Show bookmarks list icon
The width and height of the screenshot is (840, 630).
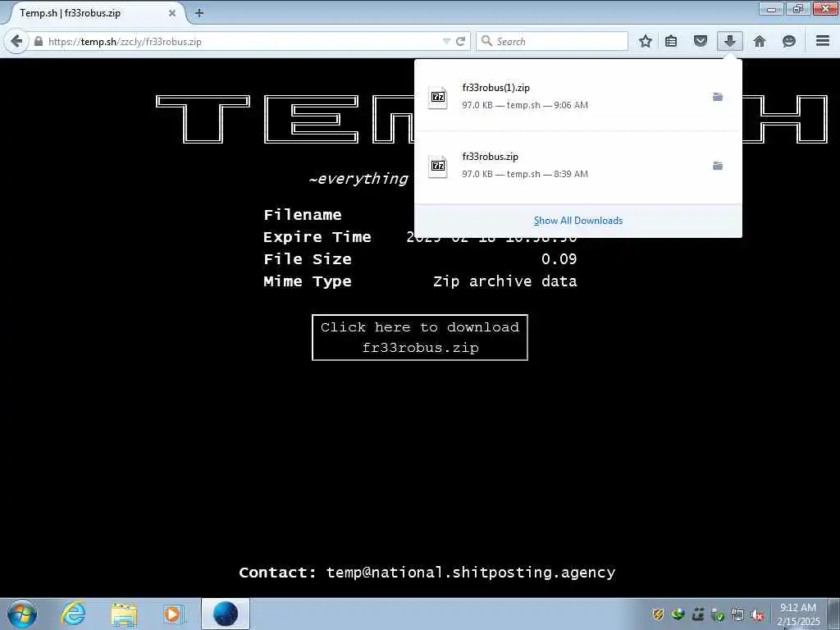coord(671,41)
